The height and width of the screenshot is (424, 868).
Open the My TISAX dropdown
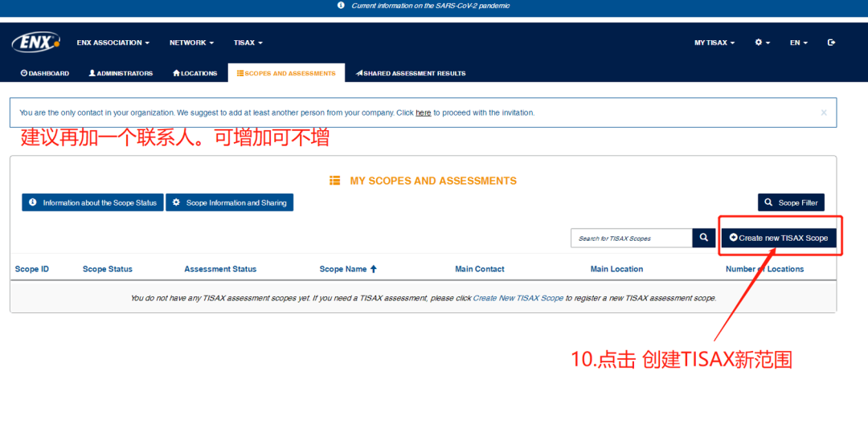coord(714,43)
